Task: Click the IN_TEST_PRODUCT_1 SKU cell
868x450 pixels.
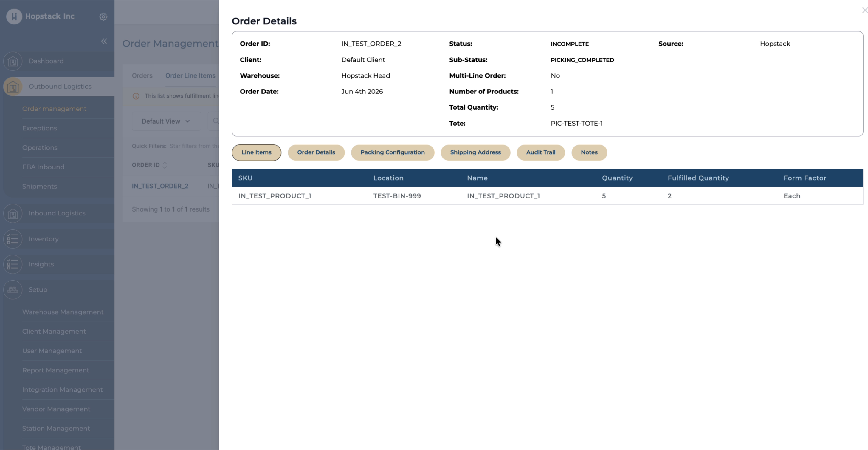Action: (275, 196)
